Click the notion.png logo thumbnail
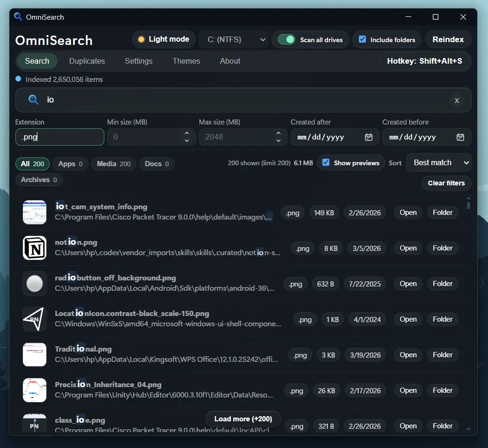The width and height of the screenshot is (488, 448). tap(35, 248)
